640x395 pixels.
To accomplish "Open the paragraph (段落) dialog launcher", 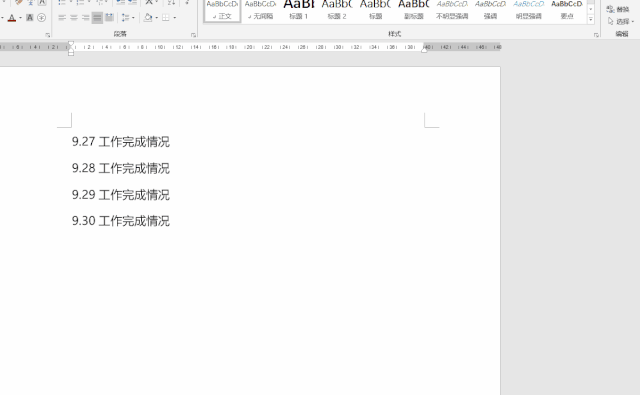I will coord(193,36).
